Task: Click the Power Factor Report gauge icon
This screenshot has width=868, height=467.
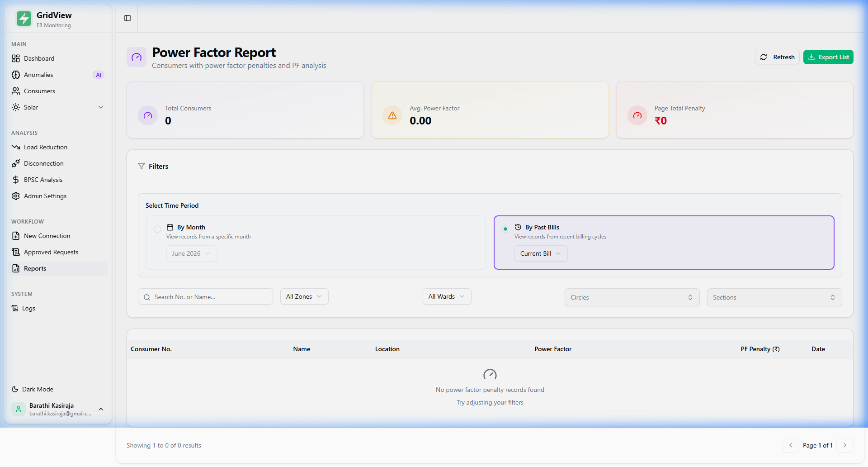Action: 137,57
